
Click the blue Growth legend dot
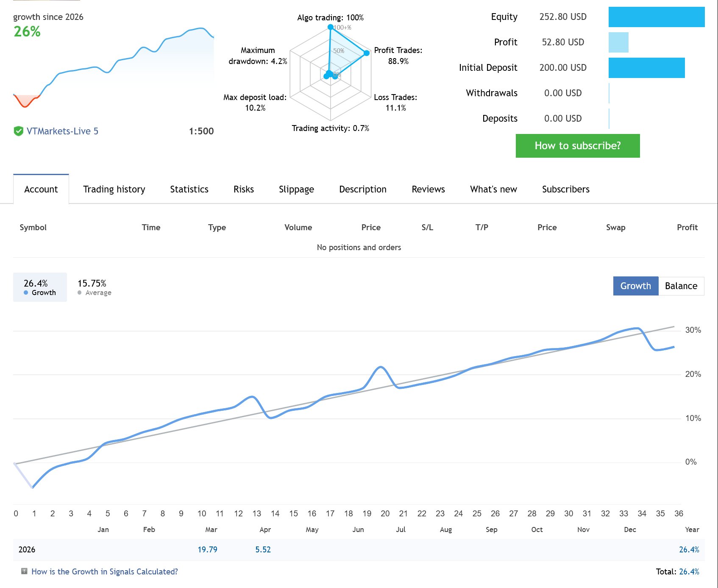pos(26,293)
